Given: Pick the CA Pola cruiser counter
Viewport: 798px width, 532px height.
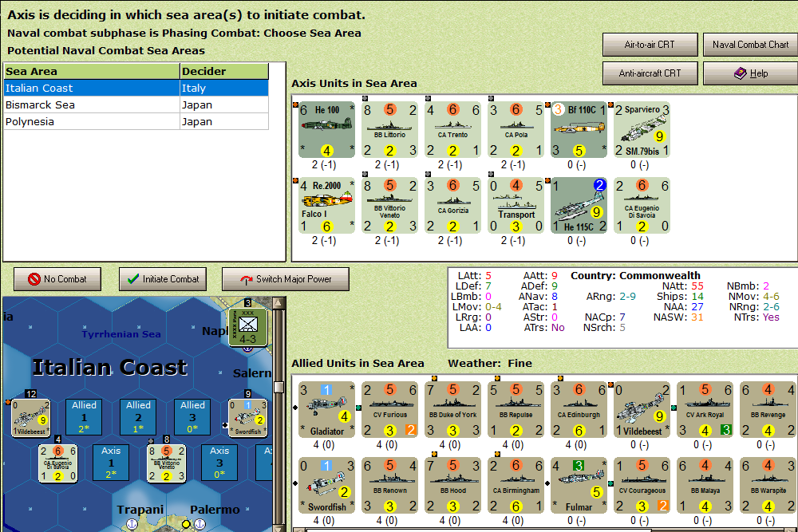Looking at the screenshot, I should point(516,130).
